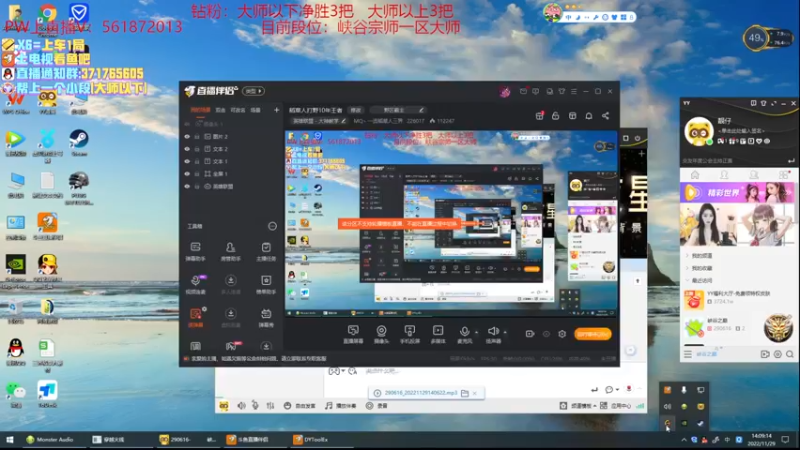Open the 精彩世界 banner in YY
800x450 pixels.
[x=737, y=193]
